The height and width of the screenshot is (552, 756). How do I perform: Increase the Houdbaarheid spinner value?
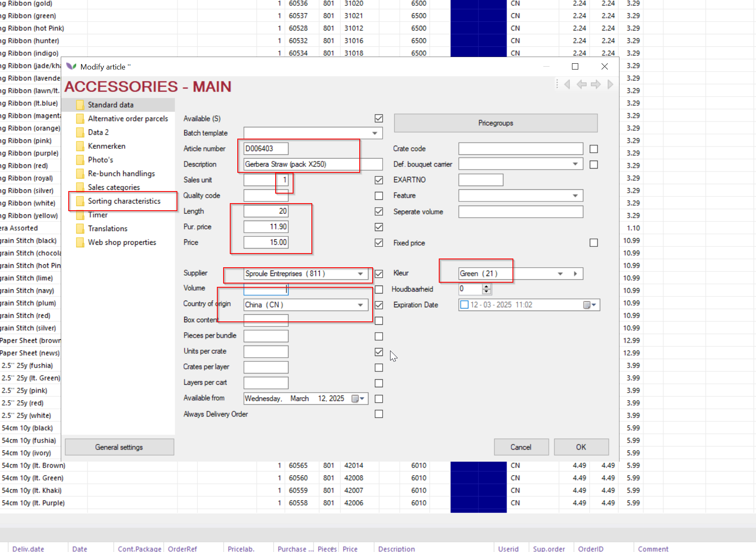[487, 286]
